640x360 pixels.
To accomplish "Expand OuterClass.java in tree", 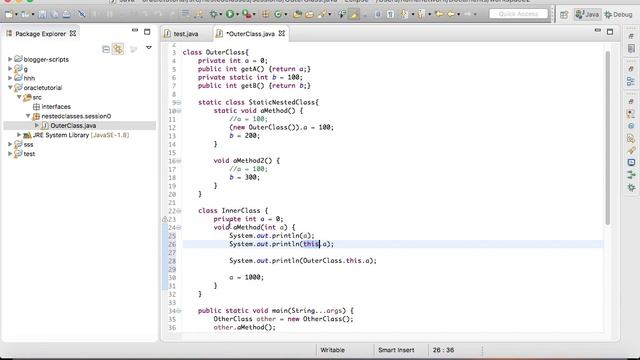I will pos(37,125).
